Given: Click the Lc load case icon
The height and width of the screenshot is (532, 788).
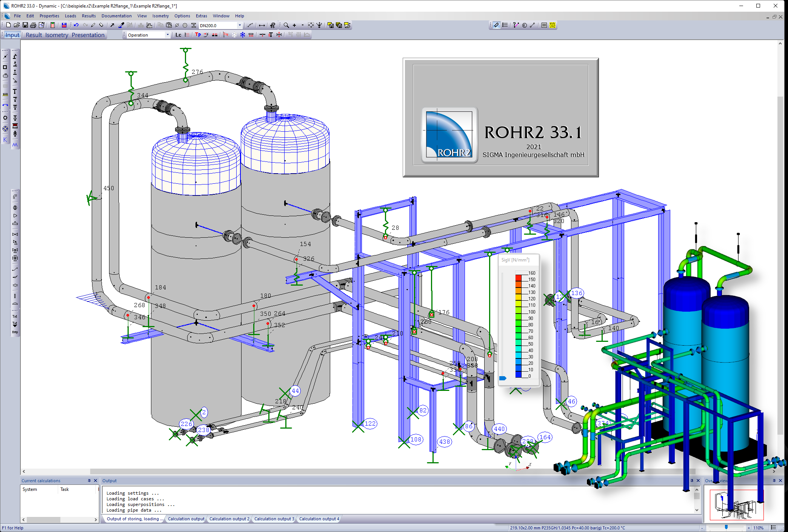Looking at the screenshot, I should point(179,35).
